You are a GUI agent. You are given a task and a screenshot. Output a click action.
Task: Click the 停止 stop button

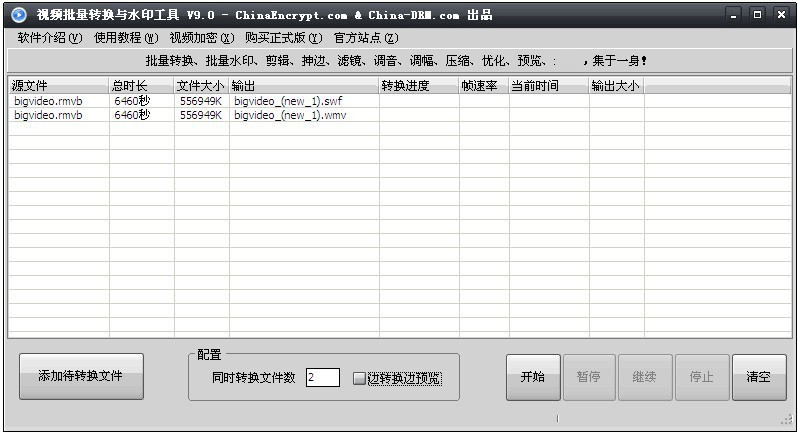(x=701, y=377)
